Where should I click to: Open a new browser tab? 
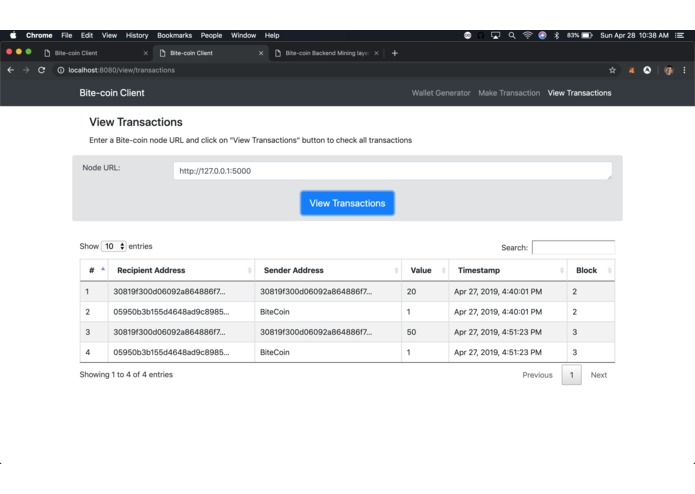coord(394,53)
